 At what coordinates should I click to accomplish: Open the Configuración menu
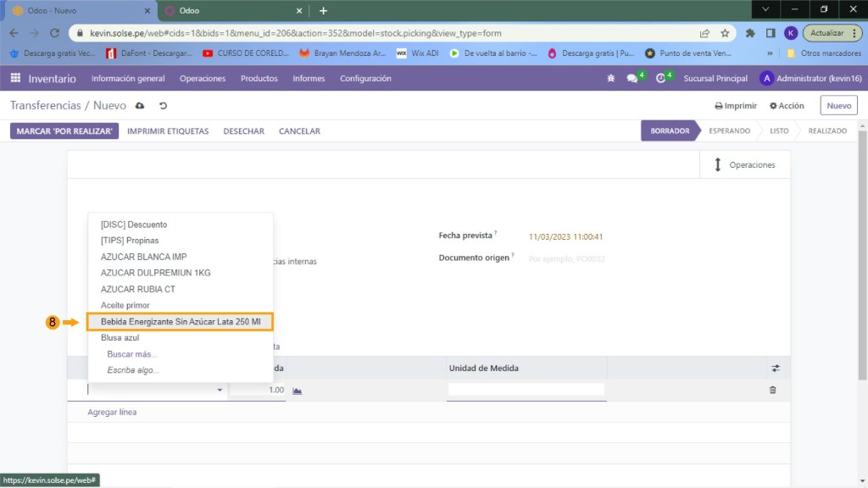[x=365, y=79]
